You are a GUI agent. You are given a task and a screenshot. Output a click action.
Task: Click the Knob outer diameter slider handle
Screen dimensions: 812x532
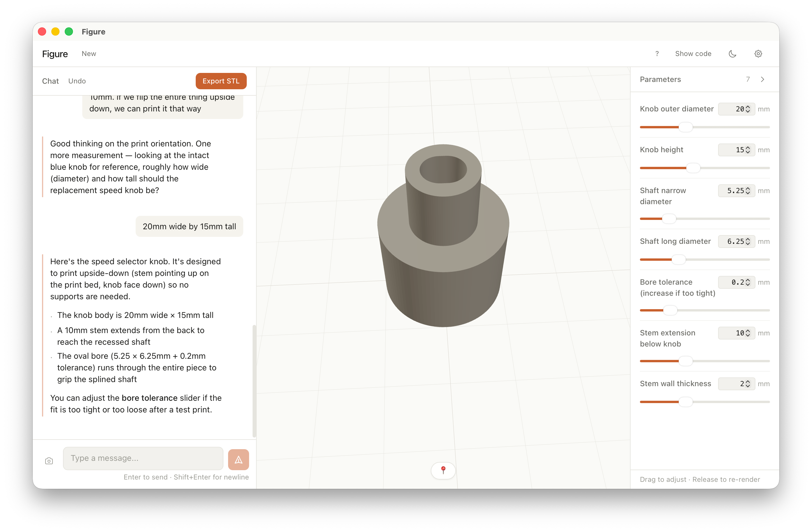685,127
